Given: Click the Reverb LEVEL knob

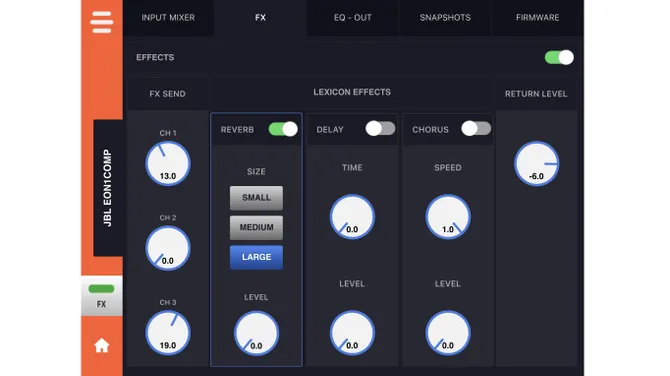Looking at the screenshot, I should (x=256, y=333).
